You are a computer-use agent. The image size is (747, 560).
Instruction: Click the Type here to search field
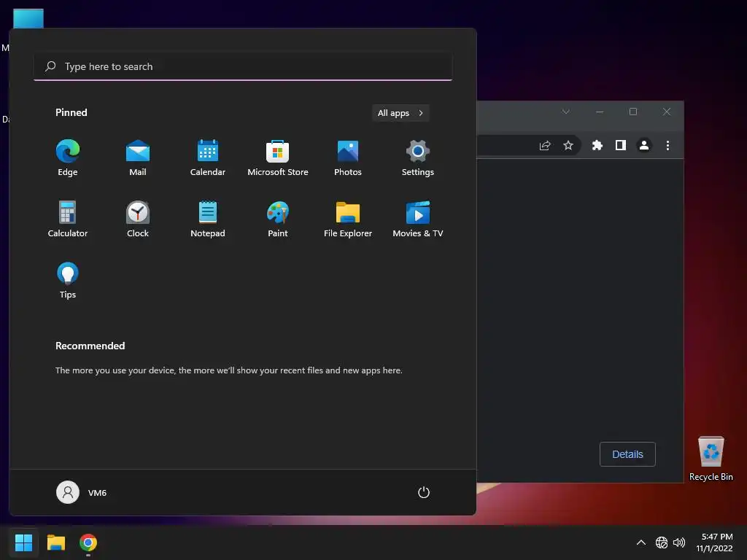click(x=243, y=66)
